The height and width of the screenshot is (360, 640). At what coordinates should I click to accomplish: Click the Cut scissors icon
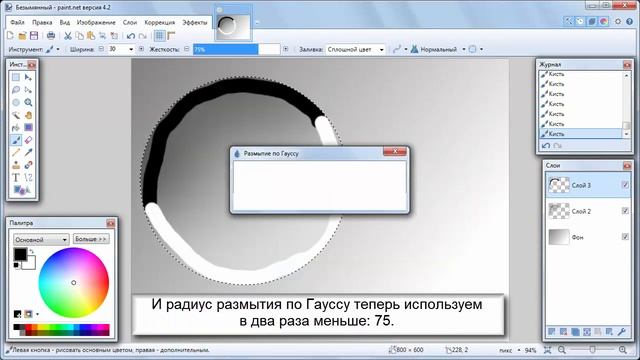68,36
